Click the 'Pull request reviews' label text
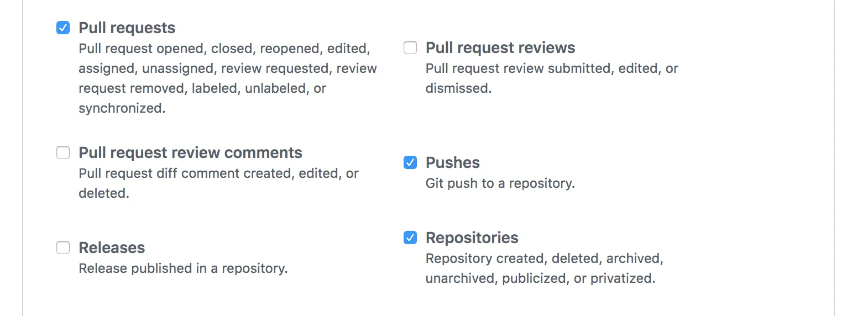The height and width of the screenshot is (316, 868). (500, 48)
